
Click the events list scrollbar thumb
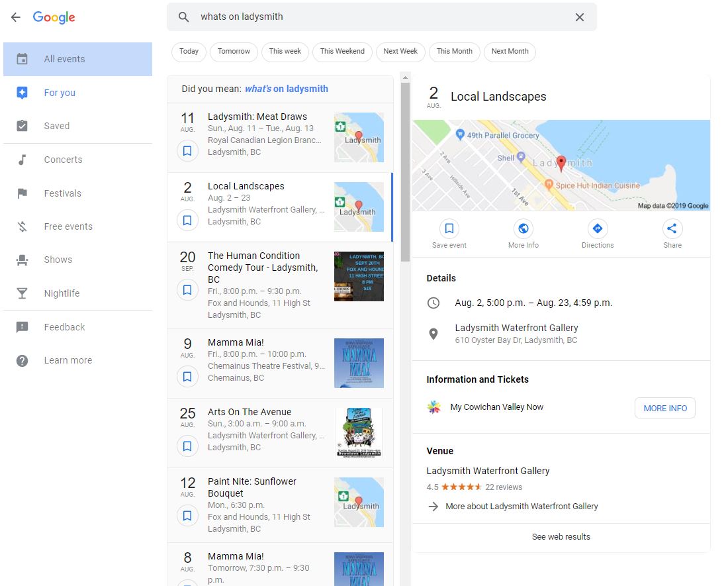click(x=405, y=171)
